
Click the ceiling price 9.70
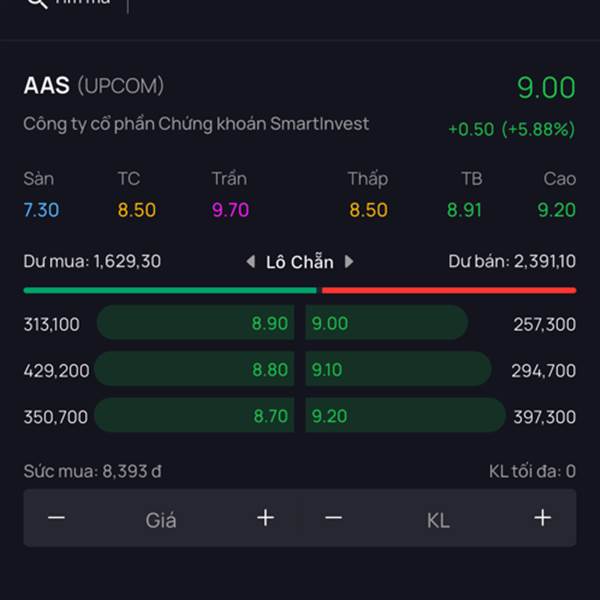230,210
